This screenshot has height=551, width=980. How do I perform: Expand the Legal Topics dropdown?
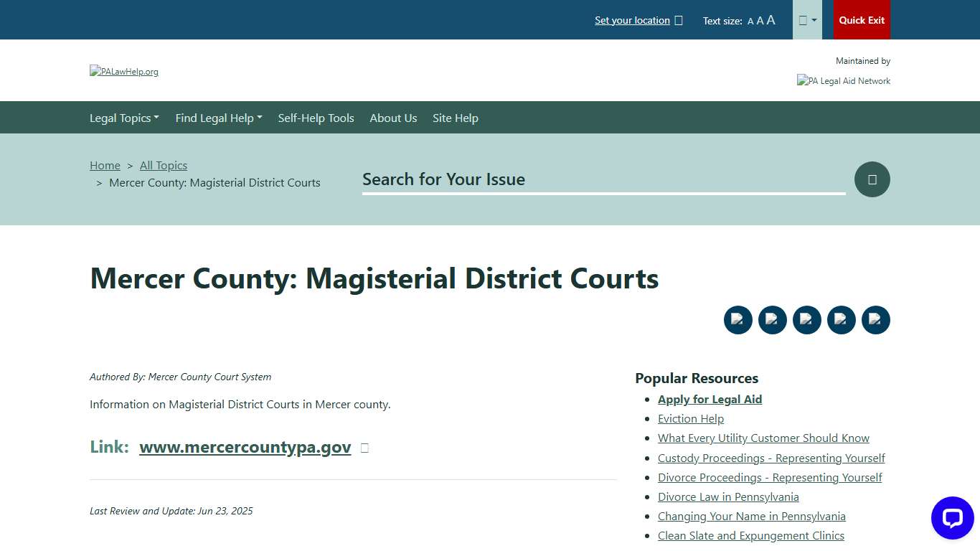click(x=124, y=118)
